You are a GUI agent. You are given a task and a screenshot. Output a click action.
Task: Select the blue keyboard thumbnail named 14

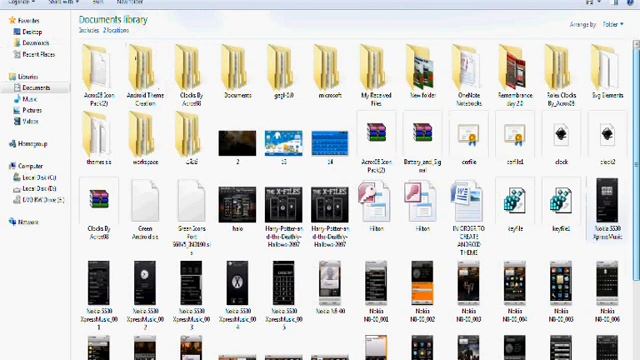tap(330, 147)
